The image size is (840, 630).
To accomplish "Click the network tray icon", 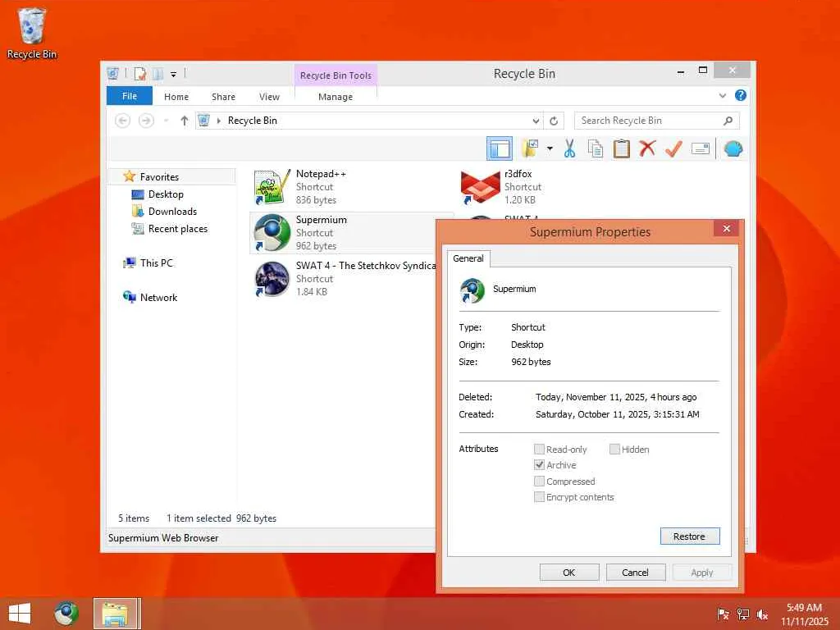I will [x=742, y=614].
